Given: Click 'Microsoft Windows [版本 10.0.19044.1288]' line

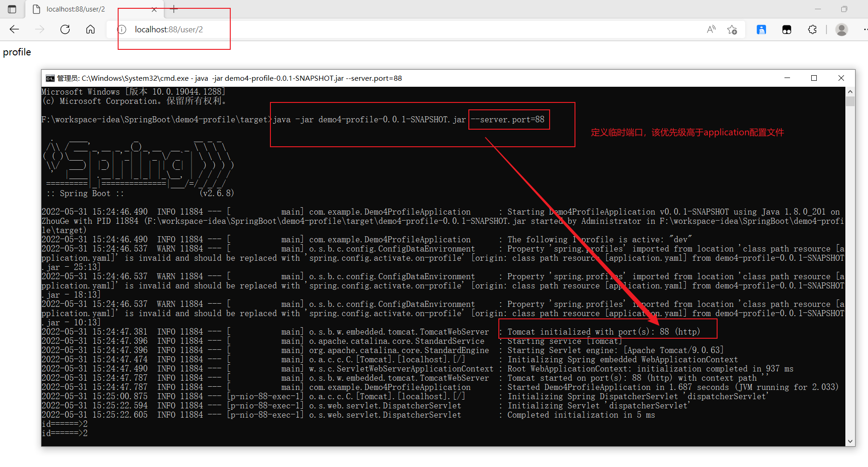Looking at the screenshot, I should [x=133, y=92].
